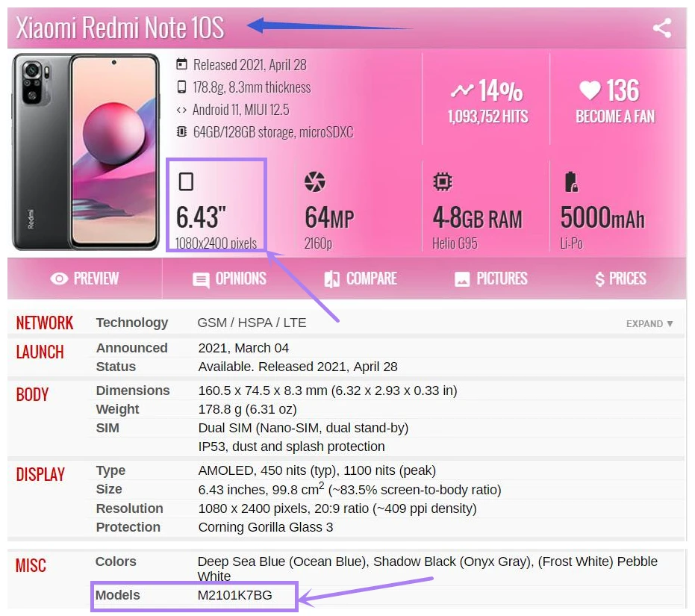Click the 6.43" display size highlight
Viewport: 695px width, 616px height.
click(201, 217)
